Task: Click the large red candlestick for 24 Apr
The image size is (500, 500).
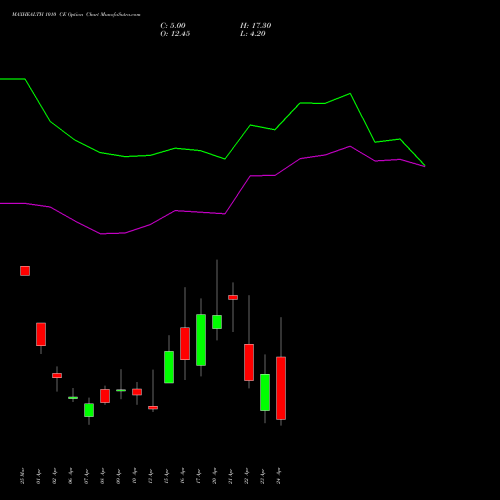Action: pos(281,388)
